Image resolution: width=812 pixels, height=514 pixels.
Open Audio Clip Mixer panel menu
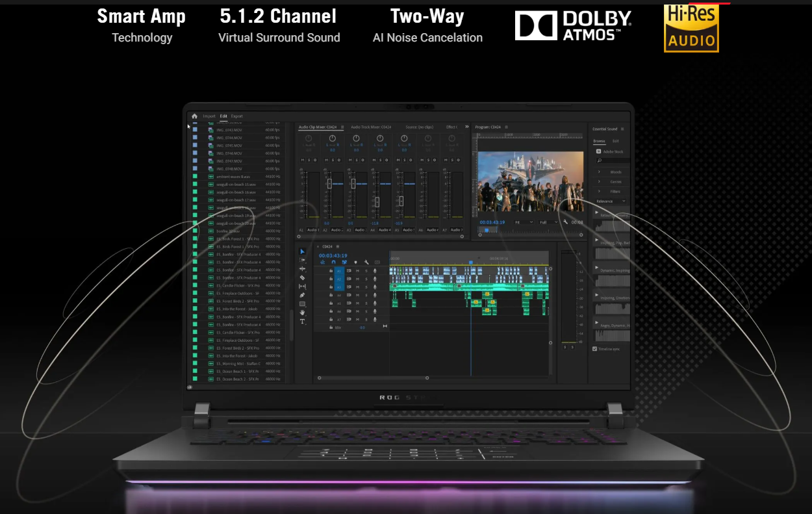coord(342,127)
